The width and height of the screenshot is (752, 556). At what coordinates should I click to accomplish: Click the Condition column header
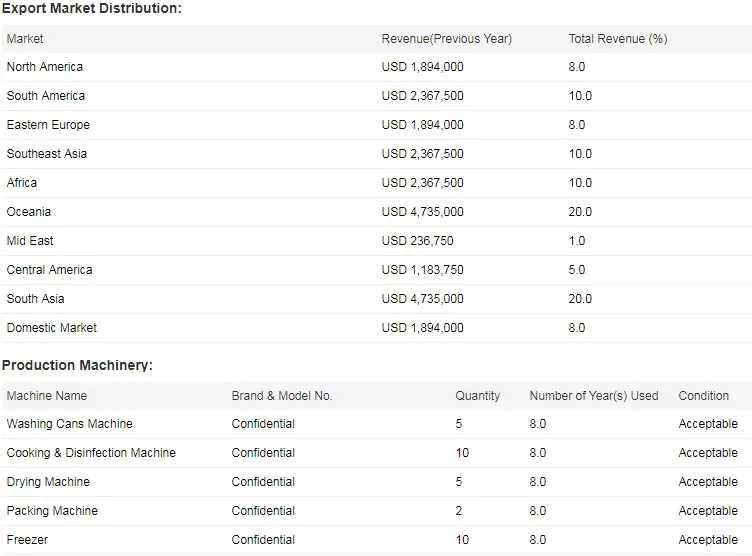point(704,396)
